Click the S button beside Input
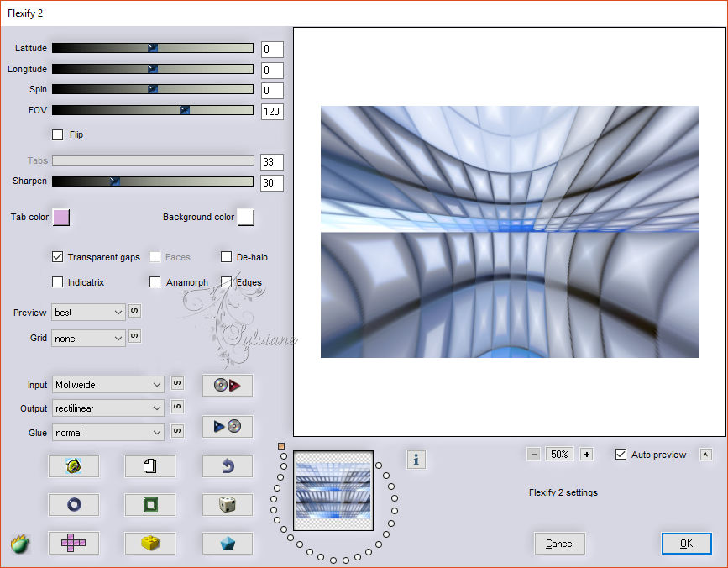 177,383
